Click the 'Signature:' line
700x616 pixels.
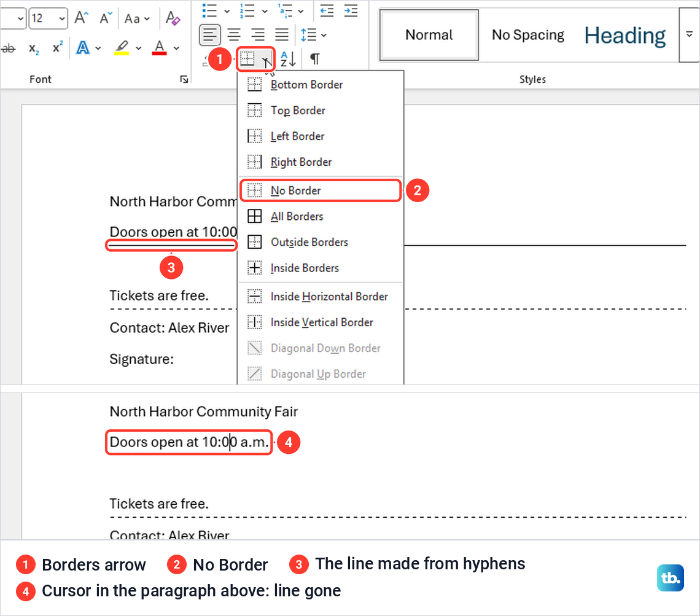click(x=141, y=359)
